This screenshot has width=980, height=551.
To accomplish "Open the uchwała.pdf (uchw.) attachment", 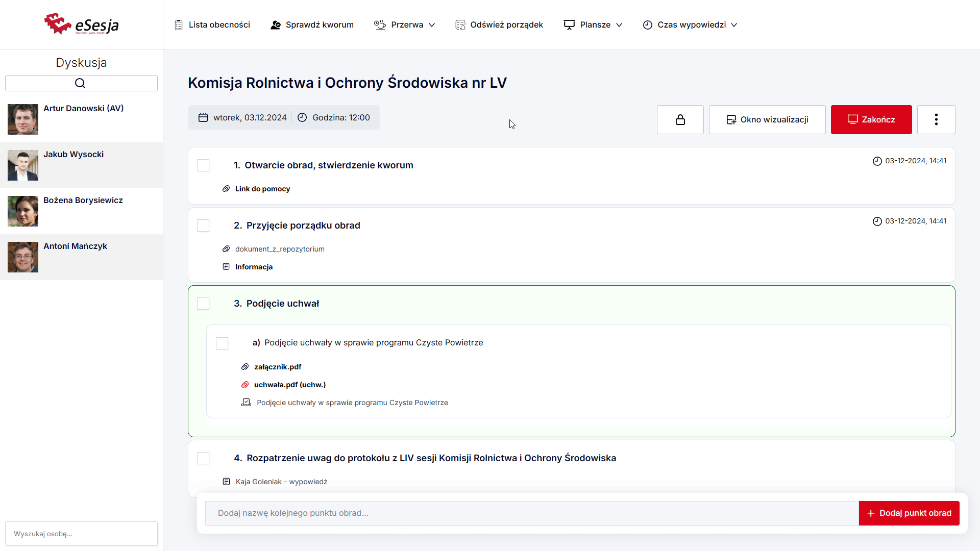I will [x=290, y=385].
